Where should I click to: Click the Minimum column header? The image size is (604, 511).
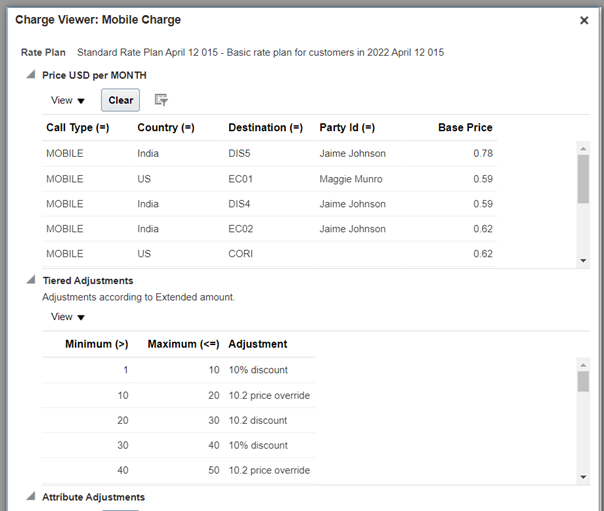coord(96,344)
